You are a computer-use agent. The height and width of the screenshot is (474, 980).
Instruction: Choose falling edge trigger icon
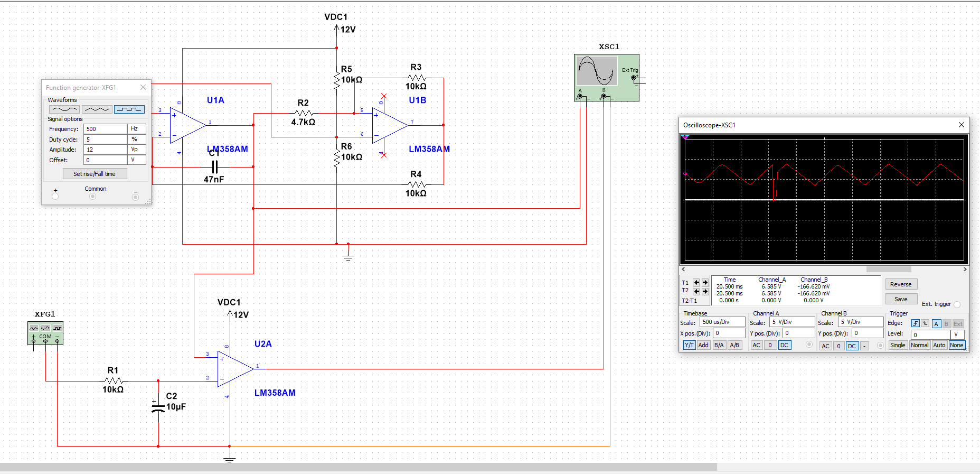point(925,323)
